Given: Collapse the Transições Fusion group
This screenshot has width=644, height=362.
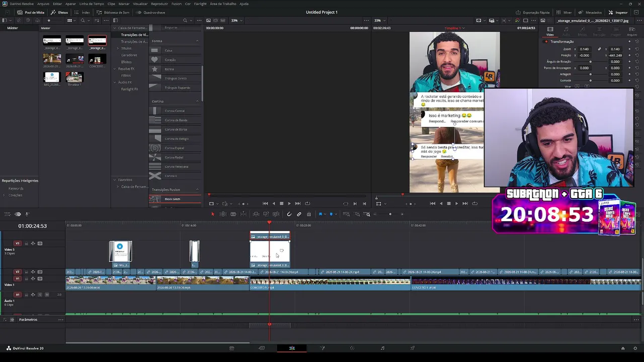Looking at the screenshot, I should (x=197, y=190).
